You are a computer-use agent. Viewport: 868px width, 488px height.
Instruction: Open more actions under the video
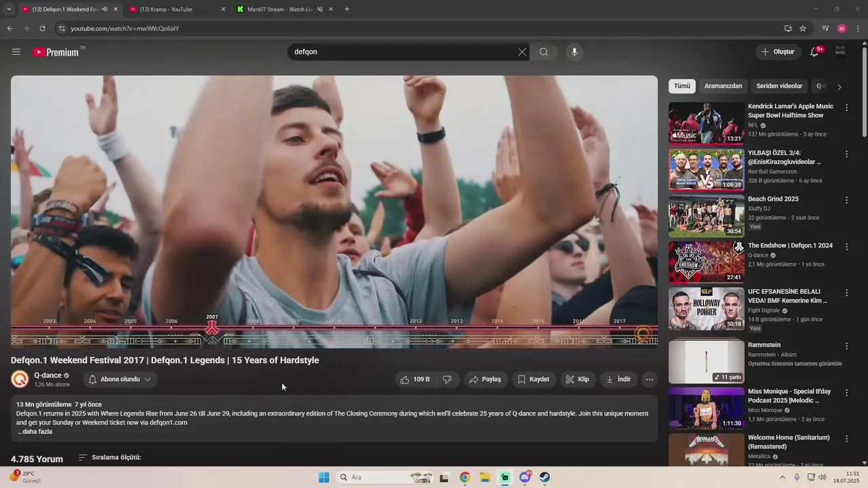650,380
